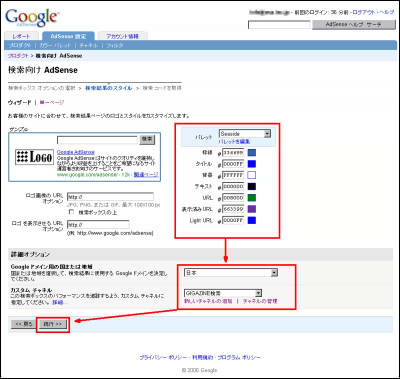Edit the タイトル color hex field 0000FF
Image resolution: width=400 pixels, height=379 pixels.
click(x=233, y=164)
